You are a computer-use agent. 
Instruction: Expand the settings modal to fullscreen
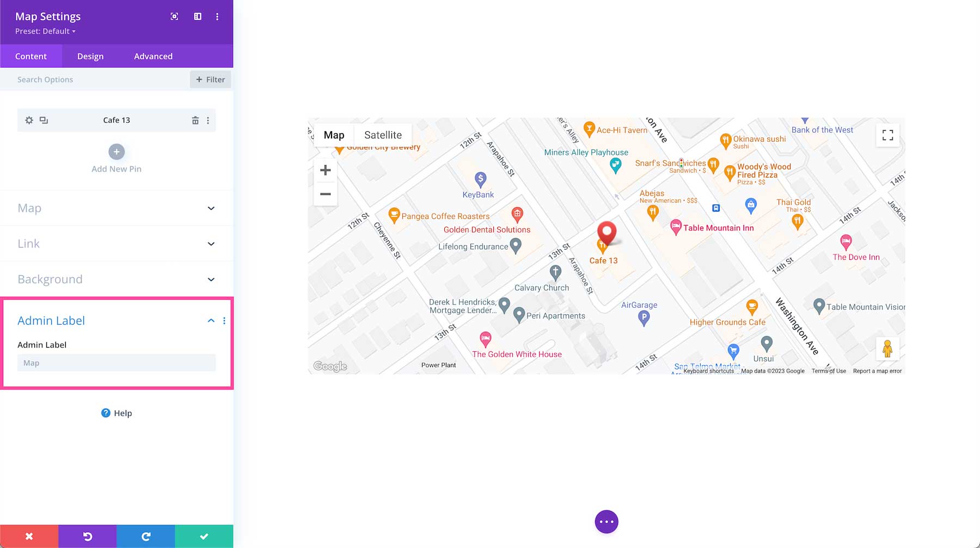pyautogui.click(x=174, y=16)
